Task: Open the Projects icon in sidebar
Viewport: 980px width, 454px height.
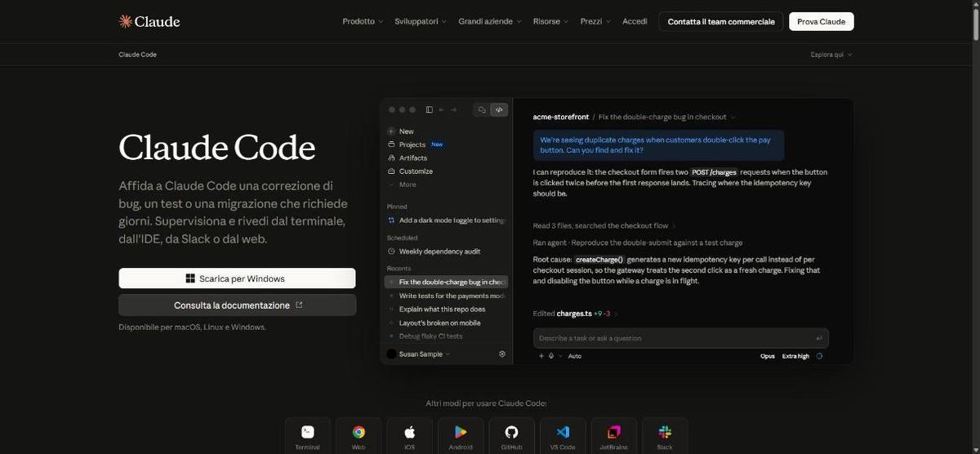Action: coord(391,145)
